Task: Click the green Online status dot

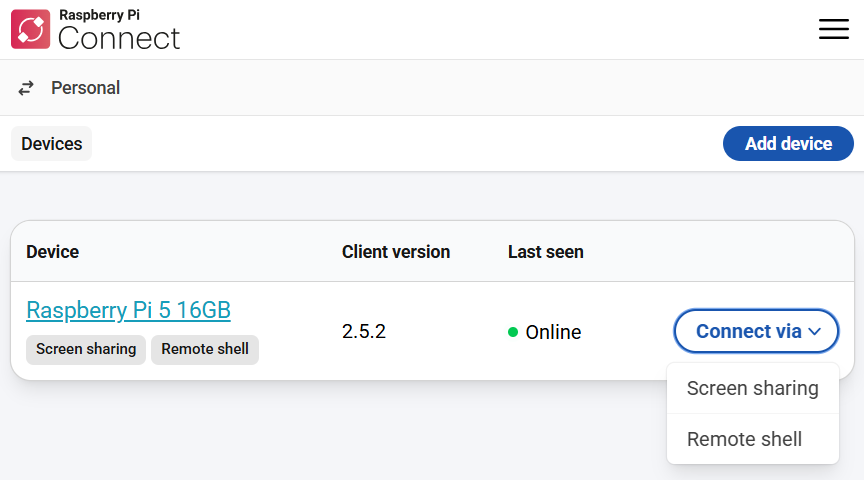Action: (x=513, y=332)
